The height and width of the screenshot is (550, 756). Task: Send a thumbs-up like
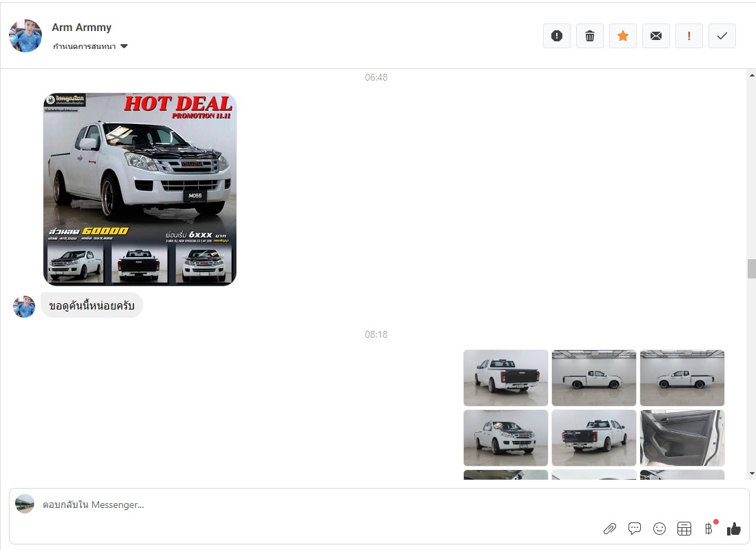[x=733, y=529]
